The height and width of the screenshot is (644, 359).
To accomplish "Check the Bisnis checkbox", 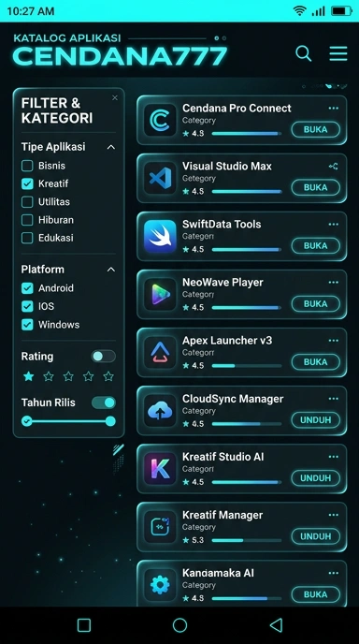I will pos(27,166).
